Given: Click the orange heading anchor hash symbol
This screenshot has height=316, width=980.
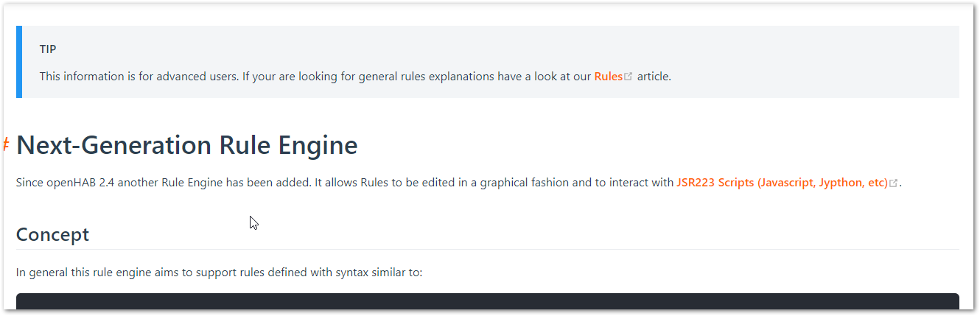Looking at the screenshot, I should tap(7, 144).
